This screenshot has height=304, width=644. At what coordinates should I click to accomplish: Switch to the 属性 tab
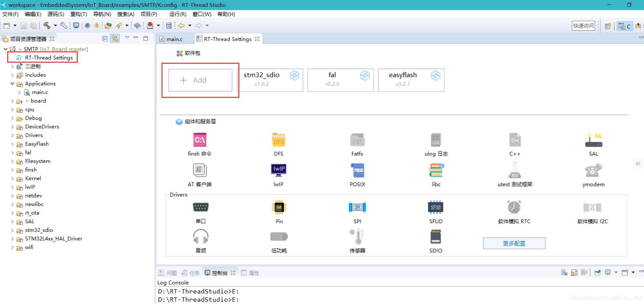(250, 273)
